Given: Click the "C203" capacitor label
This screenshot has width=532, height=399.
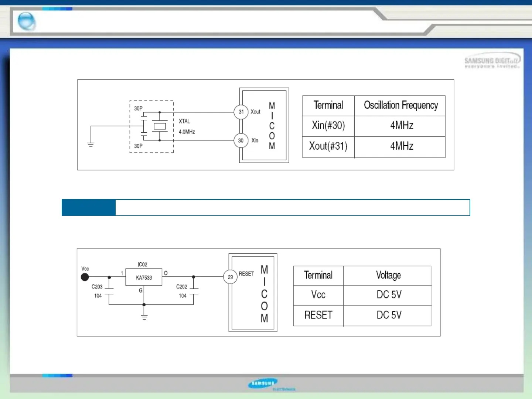Looking at the screenshot, I should (97, 287).
